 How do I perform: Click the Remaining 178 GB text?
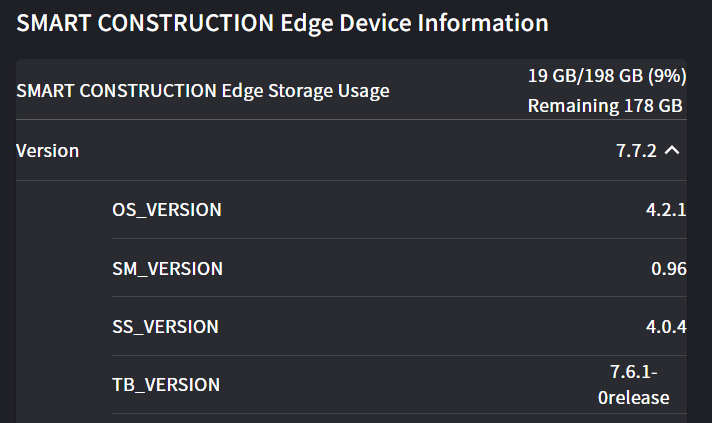pyautogui.click(x=605, y=105)
